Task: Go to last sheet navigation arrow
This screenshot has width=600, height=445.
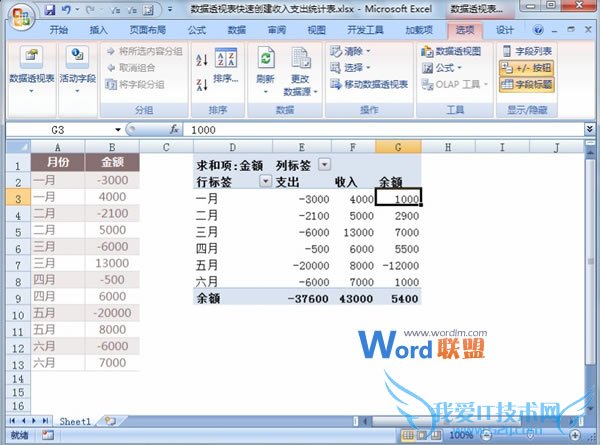Action: (46, 421)
